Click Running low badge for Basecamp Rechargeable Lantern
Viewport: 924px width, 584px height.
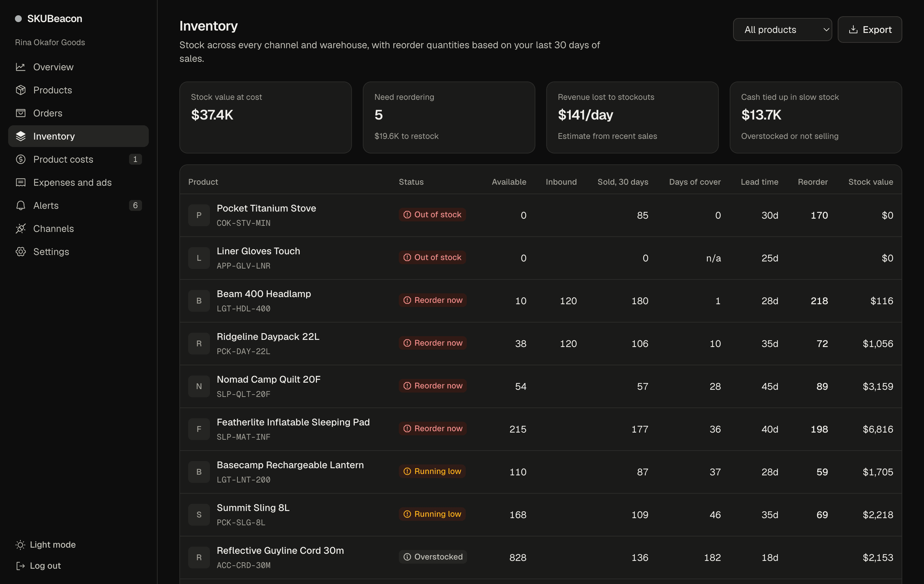432,471
